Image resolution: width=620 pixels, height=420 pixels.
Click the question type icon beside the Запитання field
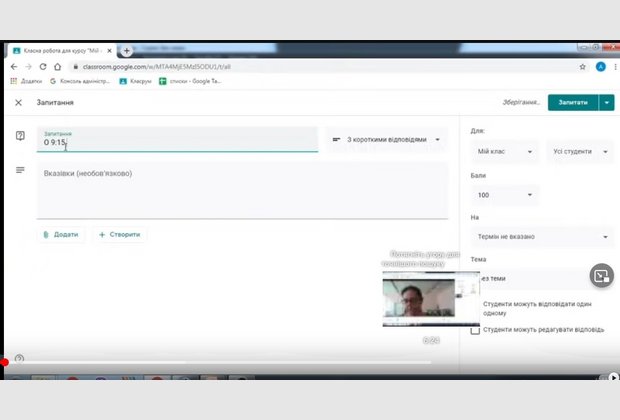point(20,136)
